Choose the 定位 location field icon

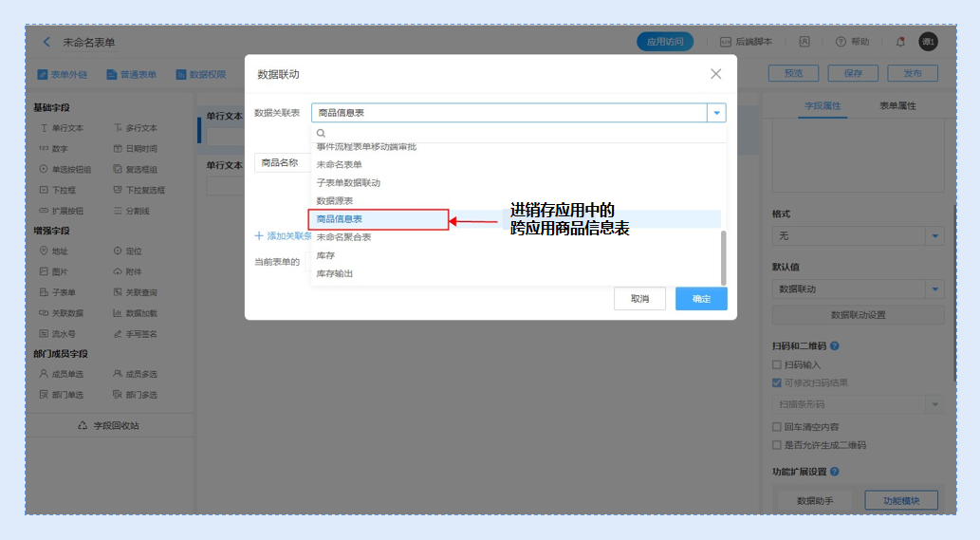[118, 251]
